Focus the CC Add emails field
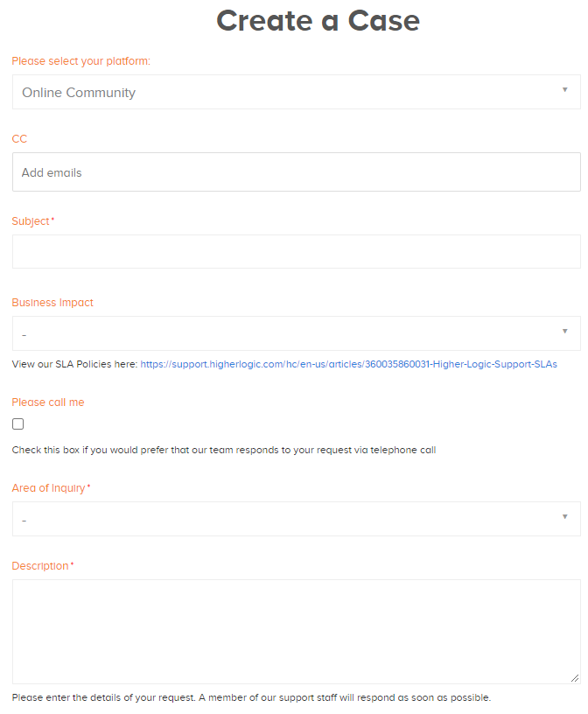 [296, 172]
